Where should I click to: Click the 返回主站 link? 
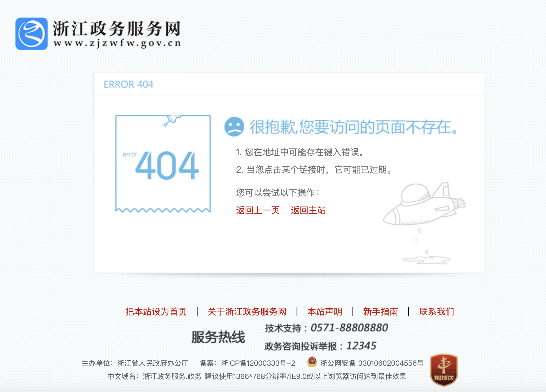tap(308, 210)
